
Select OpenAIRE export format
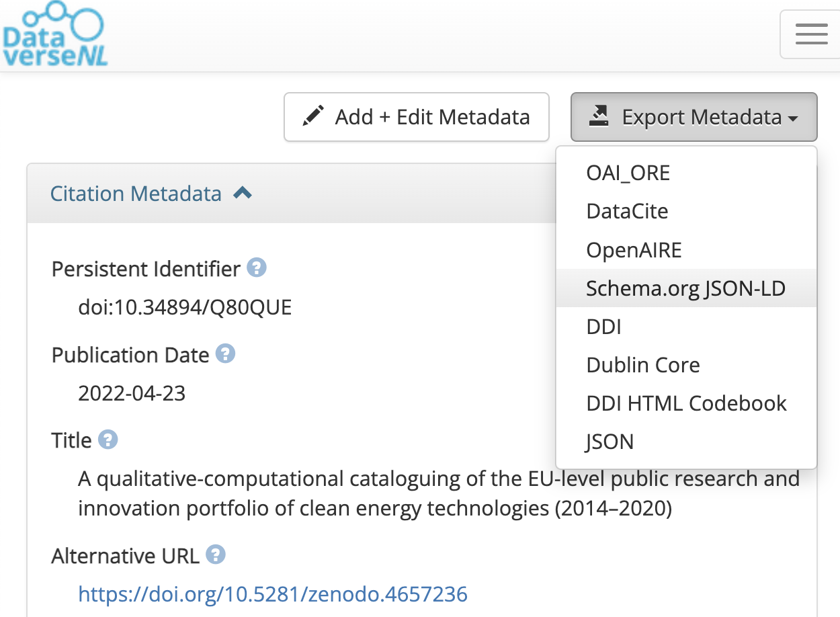tap(634, 249)
